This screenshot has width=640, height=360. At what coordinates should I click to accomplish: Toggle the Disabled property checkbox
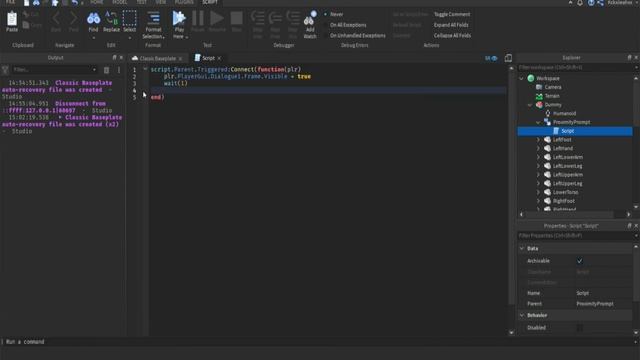pyautogui.click(x=580, y=327)
